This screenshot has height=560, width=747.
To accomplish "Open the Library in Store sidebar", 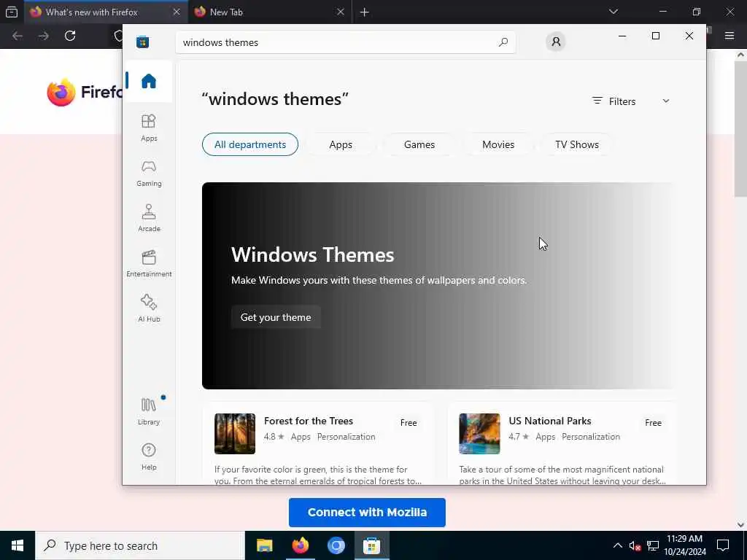I will click(x=149, y=411).
